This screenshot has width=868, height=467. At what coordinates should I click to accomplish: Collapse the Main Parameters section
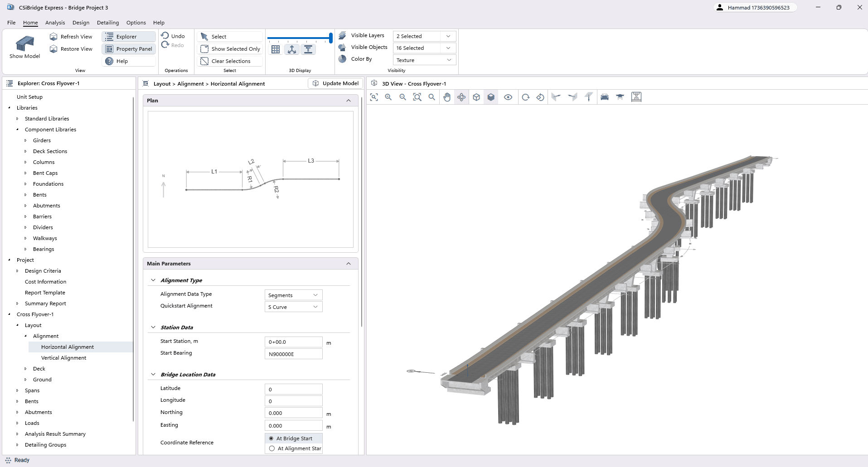pyautogui.click(x=348, y=264)
